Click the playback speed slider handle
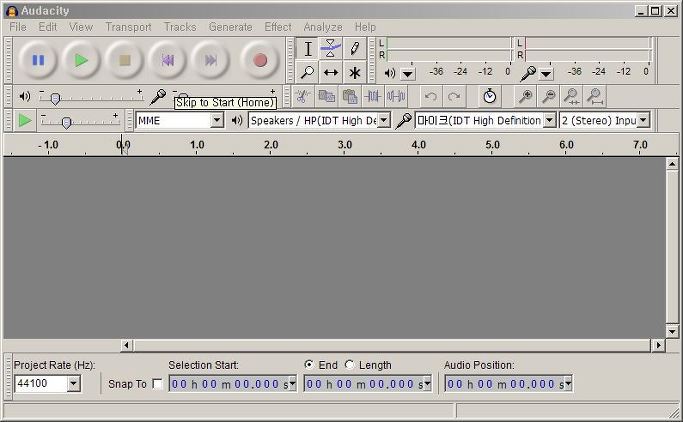The image size is (683, 422). [x=66, y=123]
